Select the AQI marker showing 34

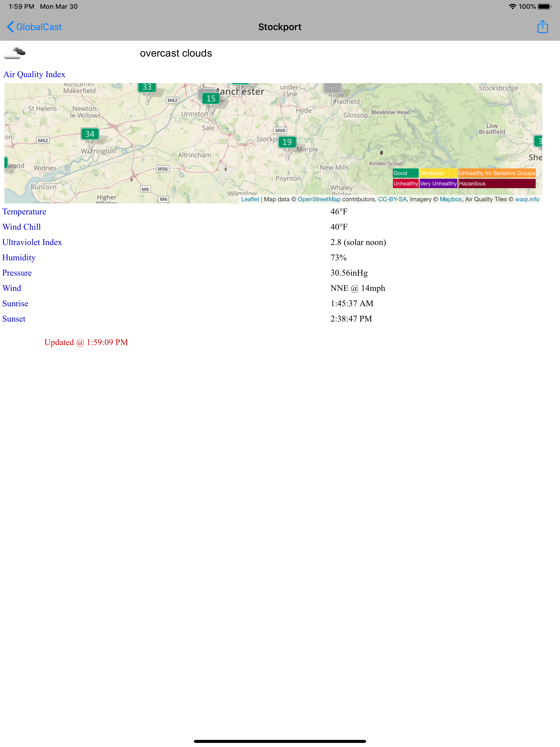coord(90,134)
